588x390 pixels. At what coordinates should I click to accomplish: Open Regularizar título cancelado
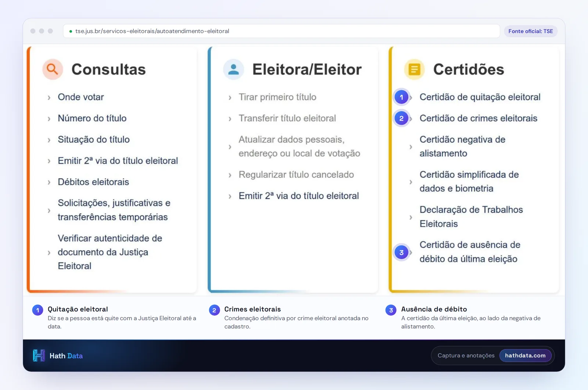coord(296,175)
